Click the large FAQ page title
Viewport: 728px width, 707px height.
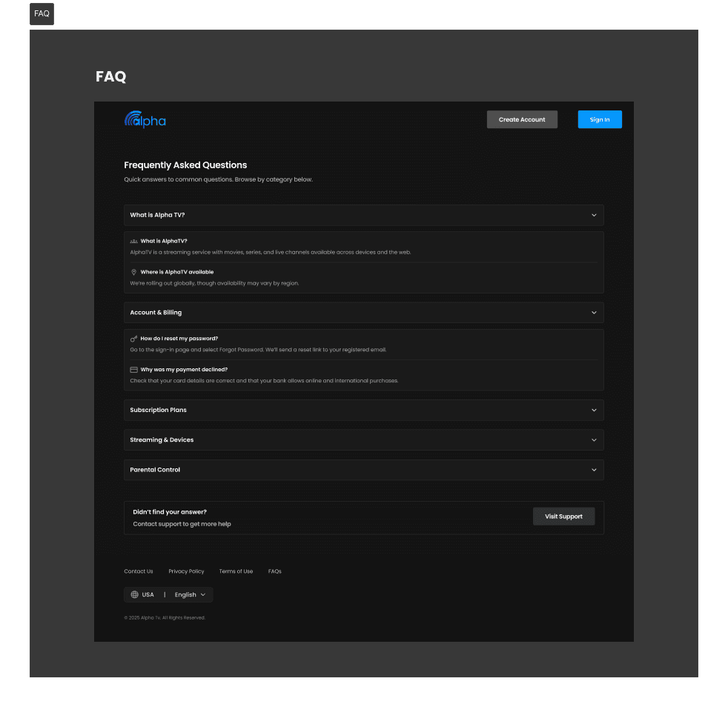[111, 76]
